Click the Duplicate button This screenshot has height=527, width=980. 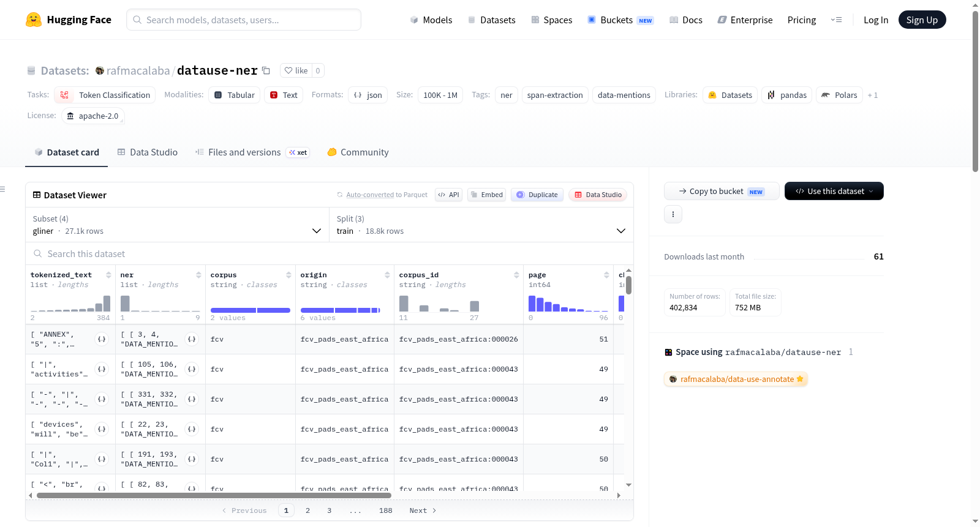point(537,195)
